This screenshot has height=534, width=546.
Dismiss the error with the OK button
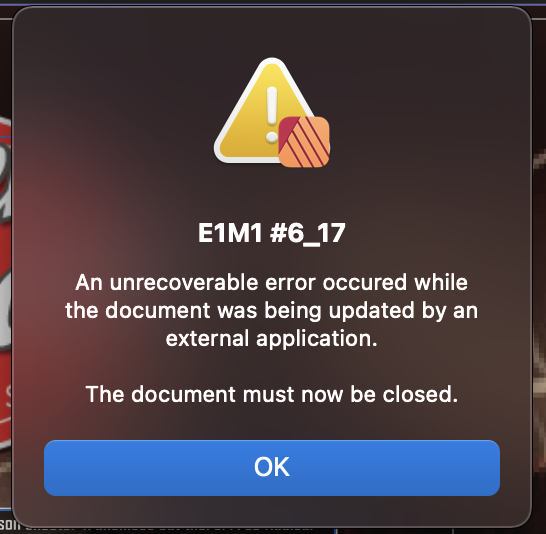click(272, 468)
